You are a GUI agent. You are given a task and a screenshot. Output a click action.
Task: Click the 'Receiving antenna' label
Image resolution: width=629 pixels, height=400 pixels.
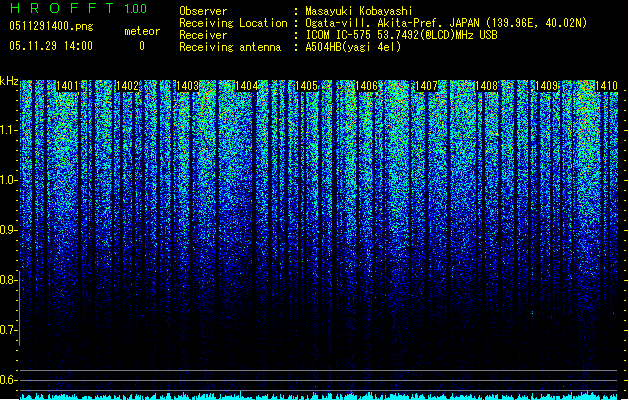[x=230, y=47]
